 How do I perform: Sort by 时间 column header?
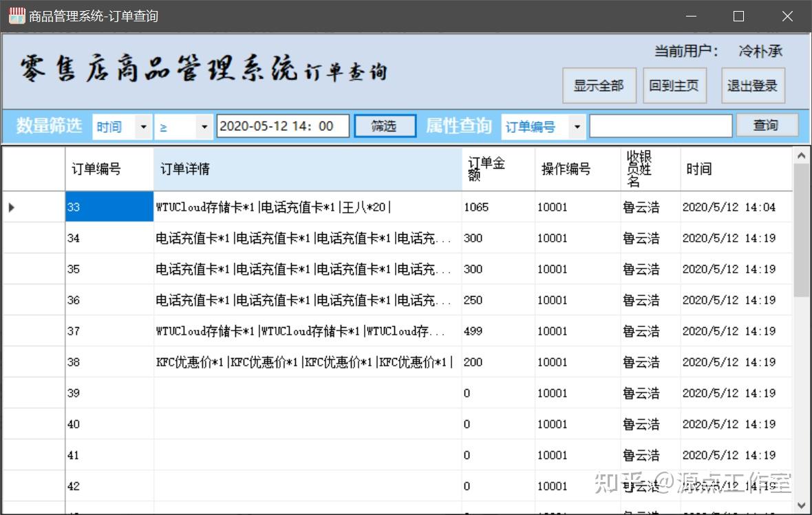736,169
